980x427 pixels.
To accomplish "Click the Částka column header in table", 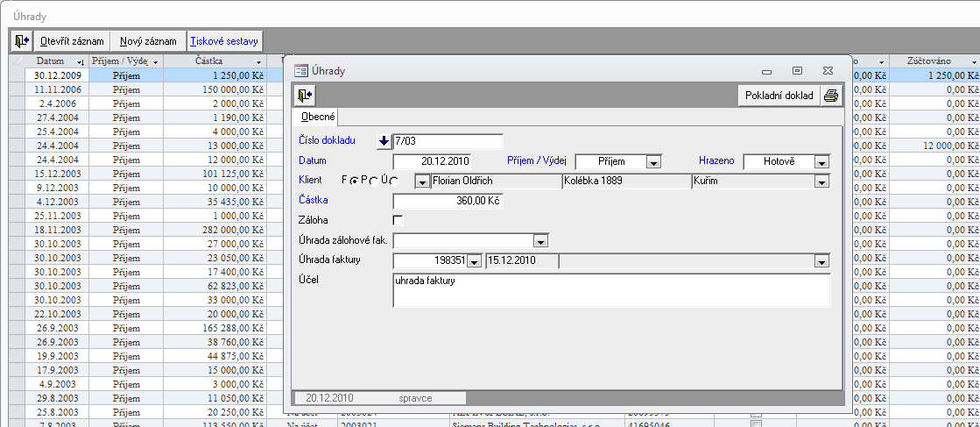I will click(x=215, y=61).
